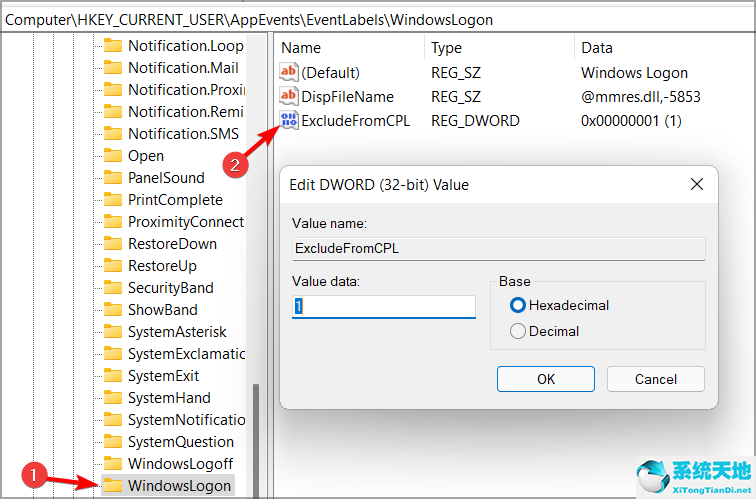Click the Notification.SMS folder icon
Screen dimensions: 756x499
click(112, 134)
